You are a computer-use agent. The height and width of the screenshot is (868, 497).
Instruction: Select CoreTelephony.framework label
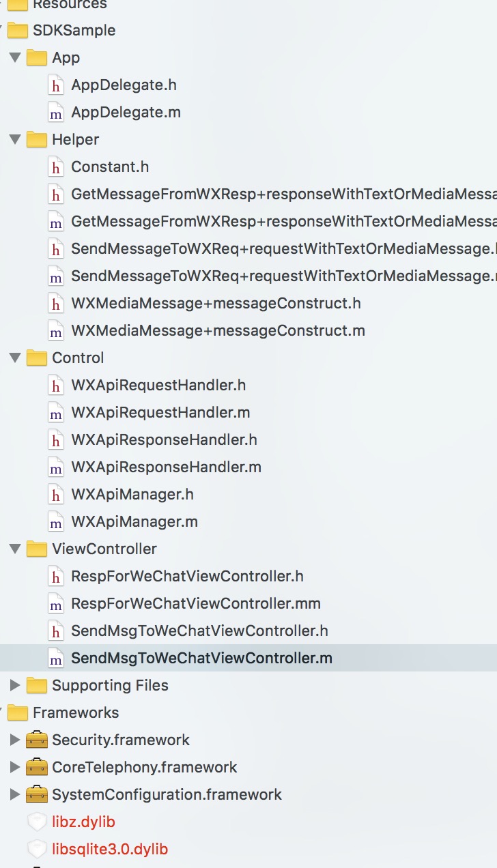tap(145, 768)
